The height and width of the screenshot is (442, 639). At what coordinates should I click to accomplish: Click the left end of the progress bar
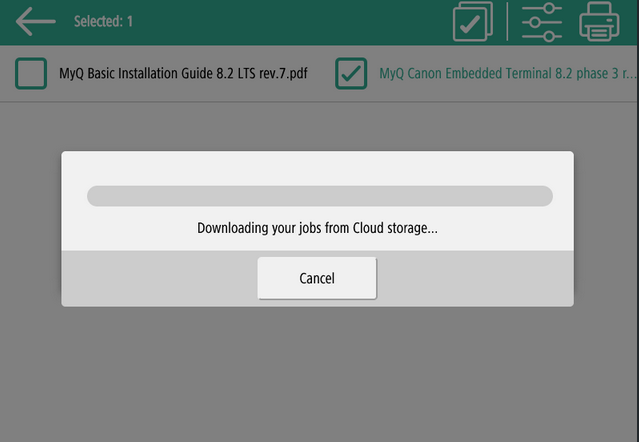pyautogui.click(x=97, y=196)
